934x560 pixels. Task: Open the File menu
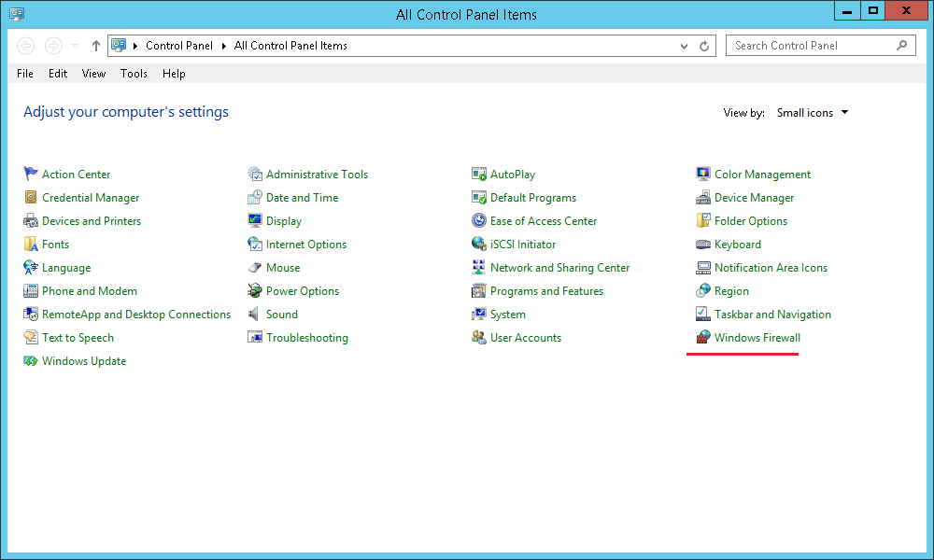tap(25, 73)
